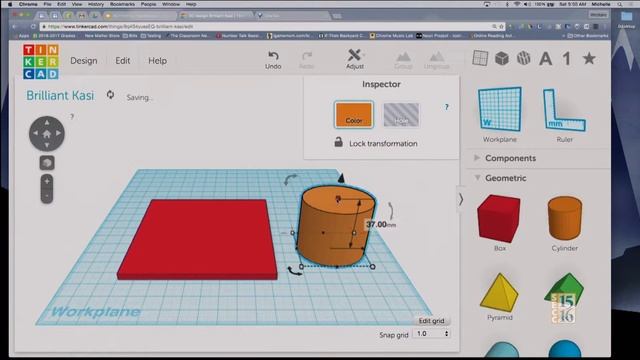This screenshot has height=360, width=640.
Task: Click the Brilliant Kasi design title
Action: point(60,95)
